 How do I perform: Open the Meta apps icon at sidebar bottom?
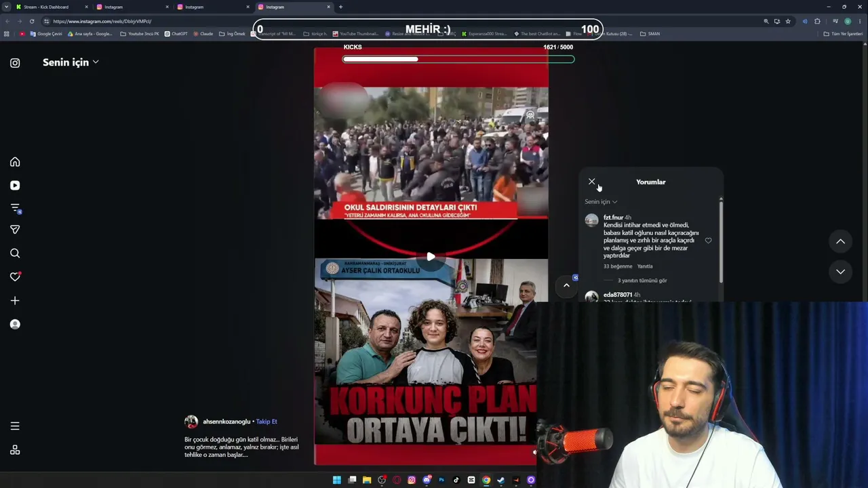click(15, 450)
